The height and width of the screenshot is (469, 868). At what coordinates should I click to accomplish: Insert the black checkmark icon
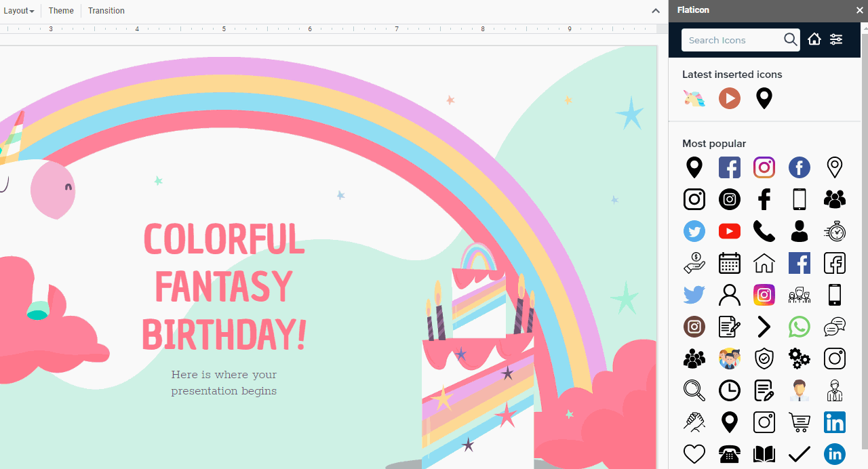800,454
